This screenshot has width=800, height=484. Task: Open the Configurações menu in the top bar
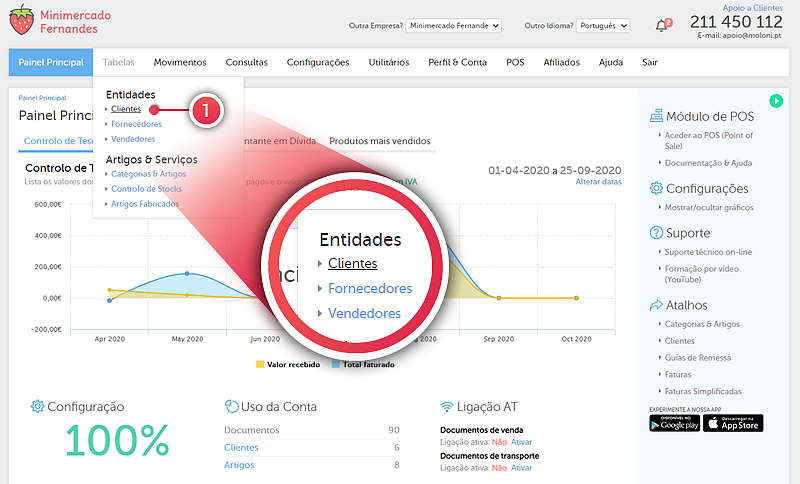(318, 62)
